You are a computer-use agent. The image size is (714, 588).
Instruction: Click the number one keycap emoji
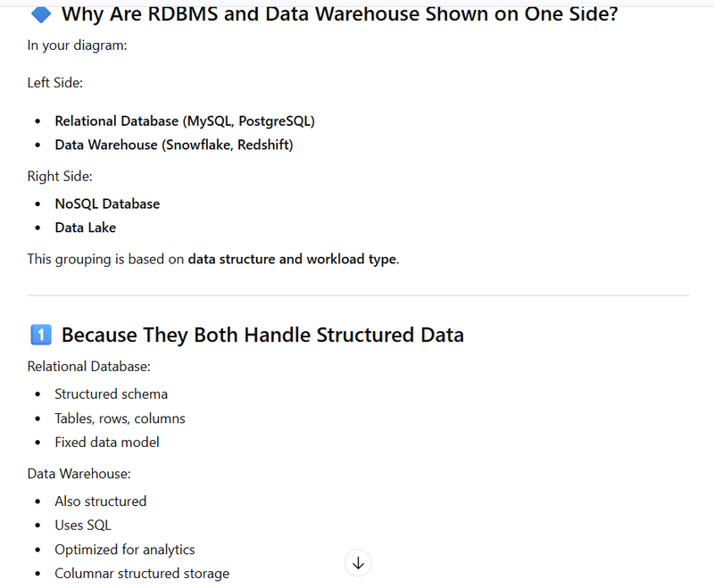point(40,335)
